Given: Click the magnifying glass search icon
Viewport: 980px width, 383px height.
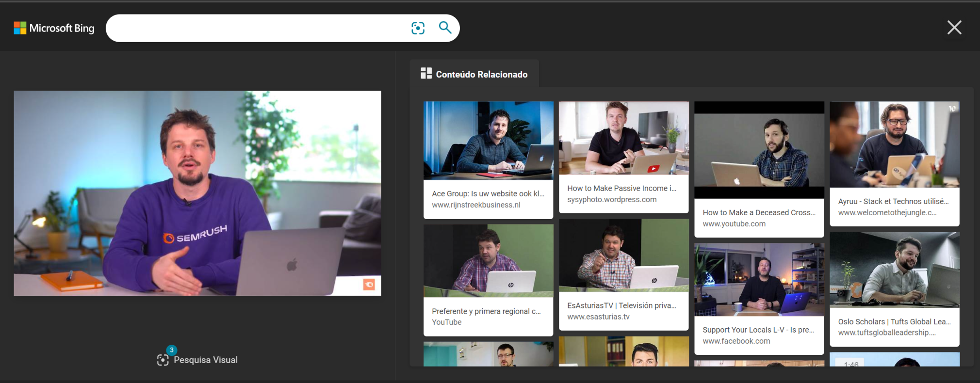Looking at the screenshot, I should tap(445, 28).
